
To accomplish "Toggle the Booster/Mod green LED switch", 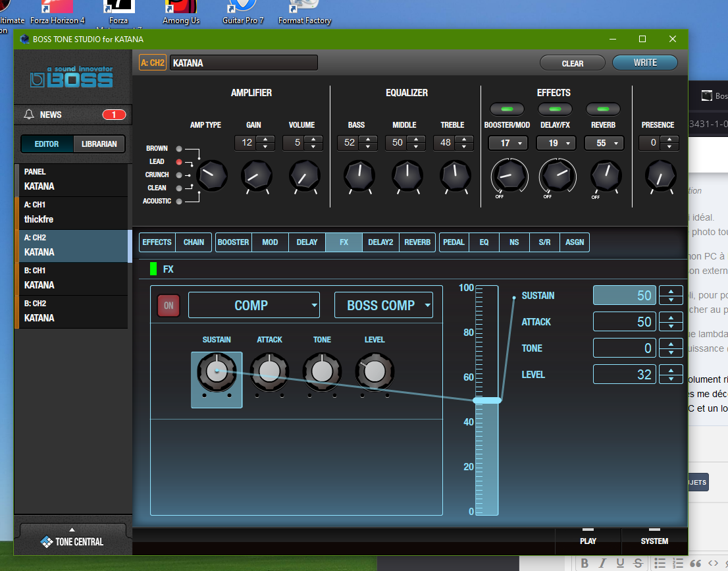I will [x=507, y=109].
